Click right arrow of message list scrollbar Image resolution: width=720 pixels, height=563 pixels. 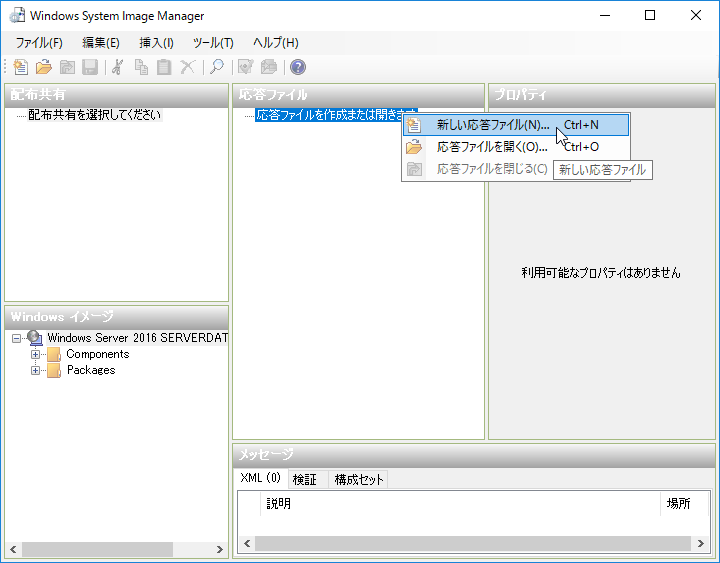(701, 544)
